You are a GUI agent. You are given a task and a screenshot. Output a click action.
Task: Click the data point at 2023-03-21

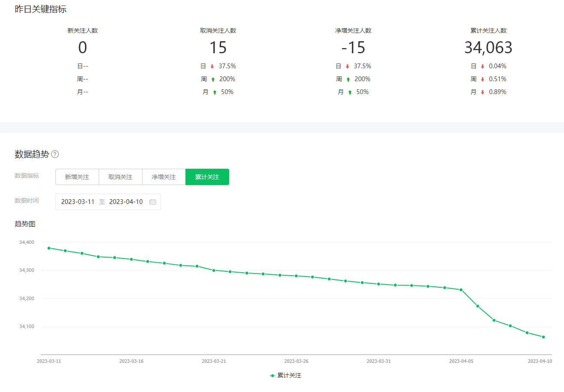[x=214, y=270]
